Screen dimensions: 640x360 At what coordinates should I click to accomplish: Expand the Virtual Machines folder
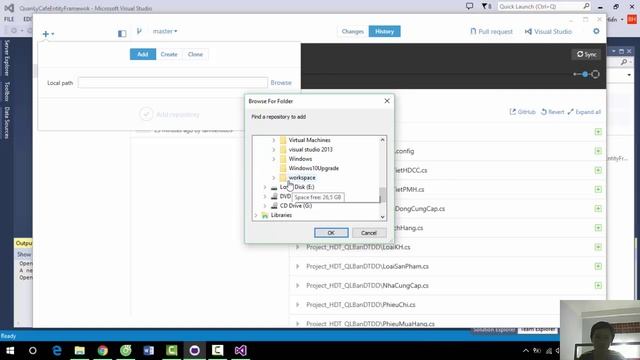[x=274, y=140]
